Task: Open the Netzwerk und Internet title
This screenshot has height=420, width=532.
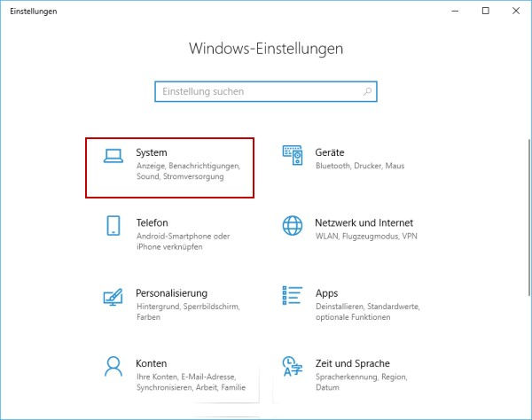Action: pos(364,222)
